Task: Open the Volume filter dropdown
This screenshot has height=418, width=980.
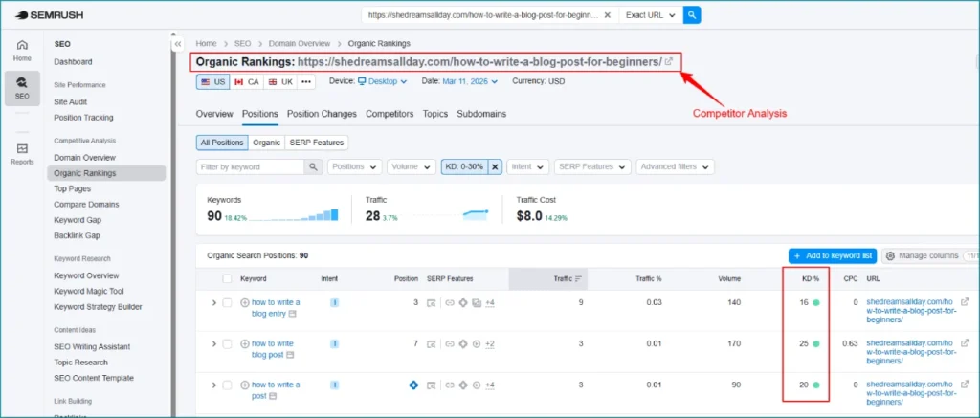Action: pyautogui.click(x=412, y=166)
